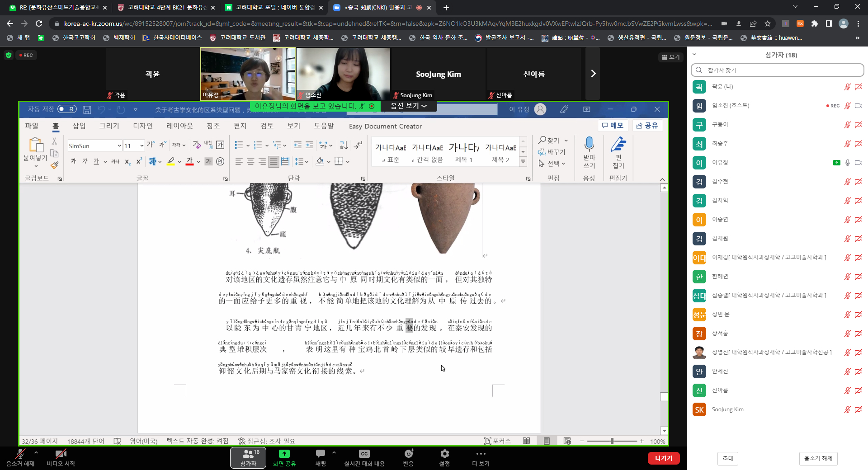Screen dimensions: 868x470
Task: Toggle the Word AutoSave switch
Action: pos(67,109)
